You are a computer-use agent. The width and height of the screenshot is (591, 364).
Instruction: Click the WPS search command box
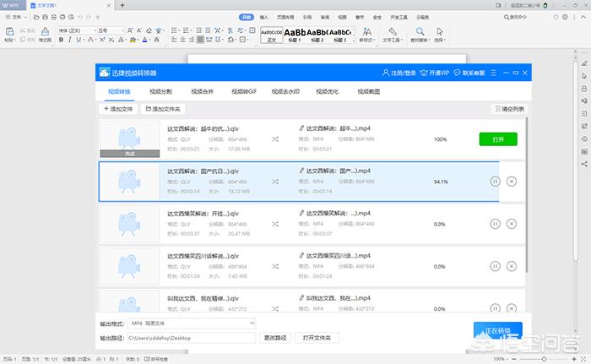coord(515,17)
